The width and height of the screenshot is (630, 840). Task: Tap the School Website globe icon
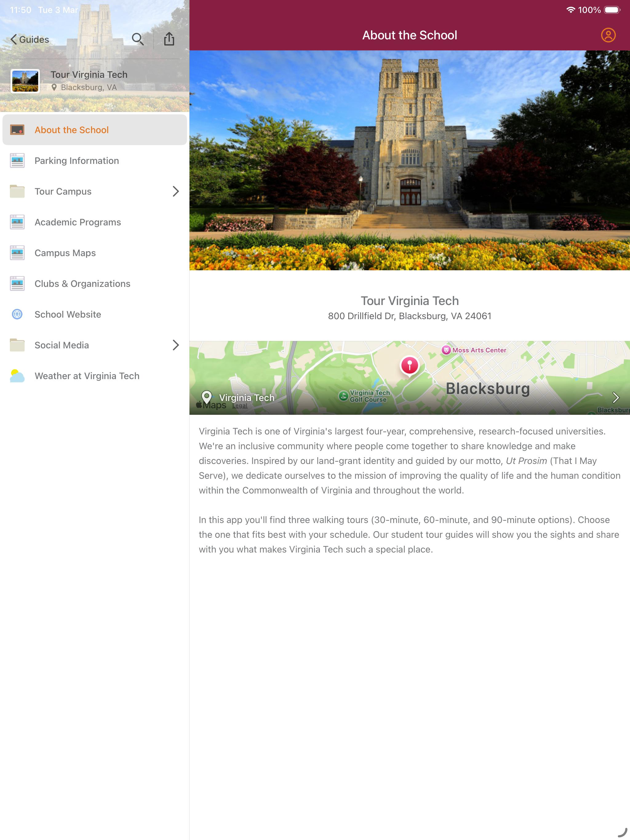(x=17, y=315)
